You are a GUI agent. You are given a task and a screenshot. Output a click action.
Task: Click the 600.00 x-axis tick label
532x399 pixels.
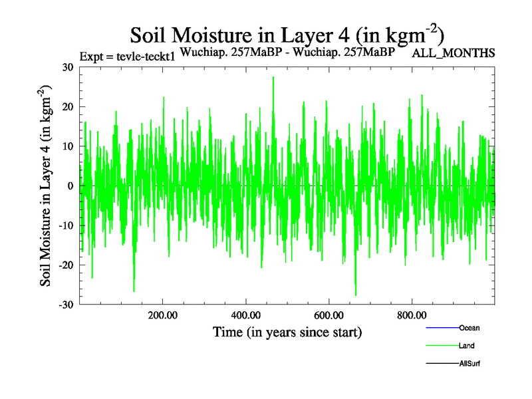point(329,315)
